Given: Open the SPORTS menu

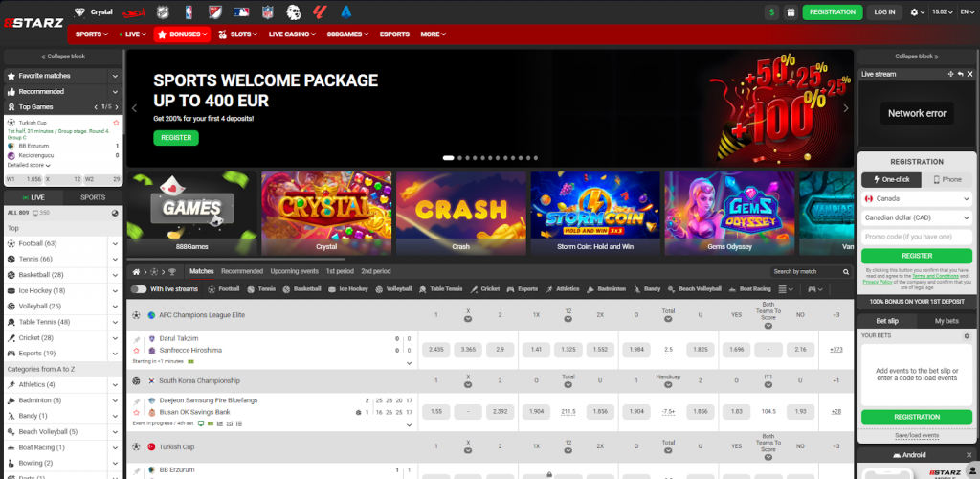Looking at the screenshot, I should coord(92,34).
